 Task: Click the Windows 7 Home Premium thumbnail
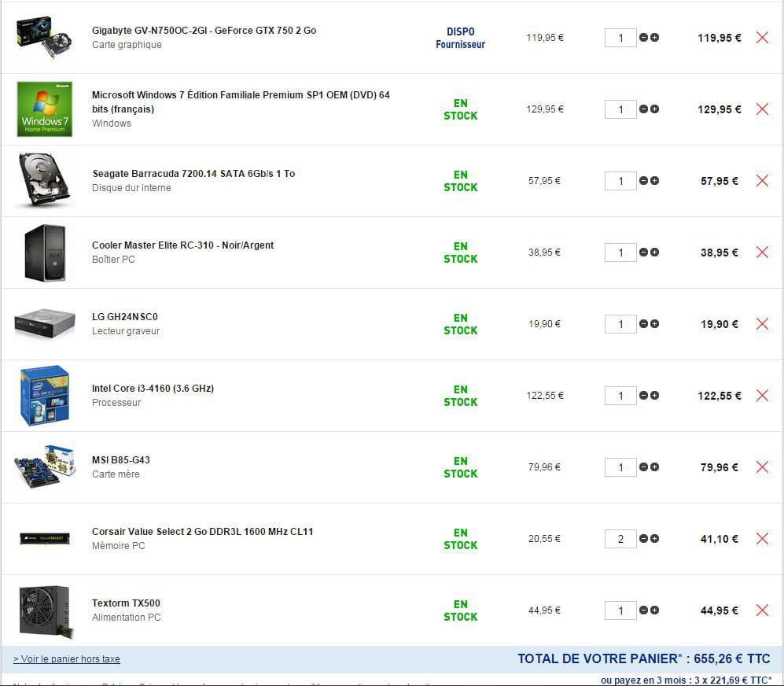tap(45, 109)
